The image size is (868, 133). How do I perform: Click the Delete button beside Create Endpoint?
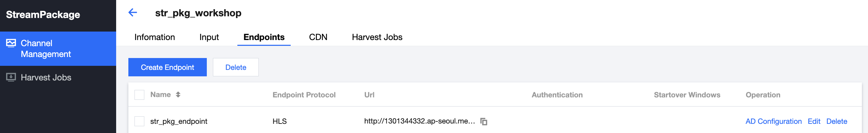(x=236, y=67)
